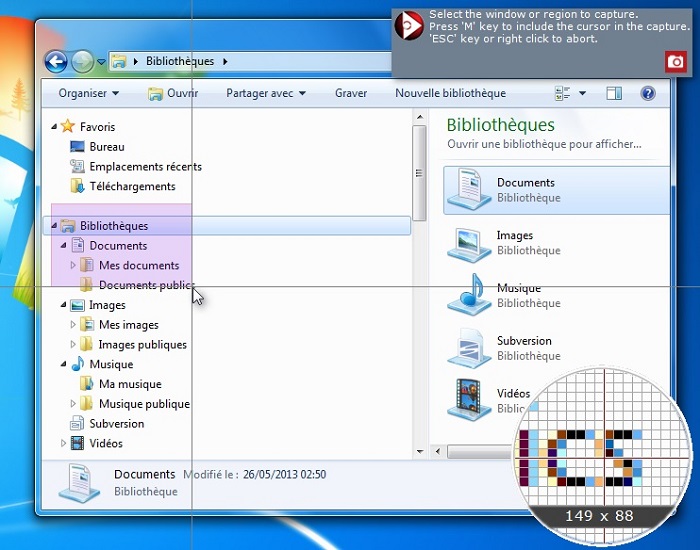Select Téléchargements in Favoris
The image size is (700, 550).
click(x=132, y=186)
